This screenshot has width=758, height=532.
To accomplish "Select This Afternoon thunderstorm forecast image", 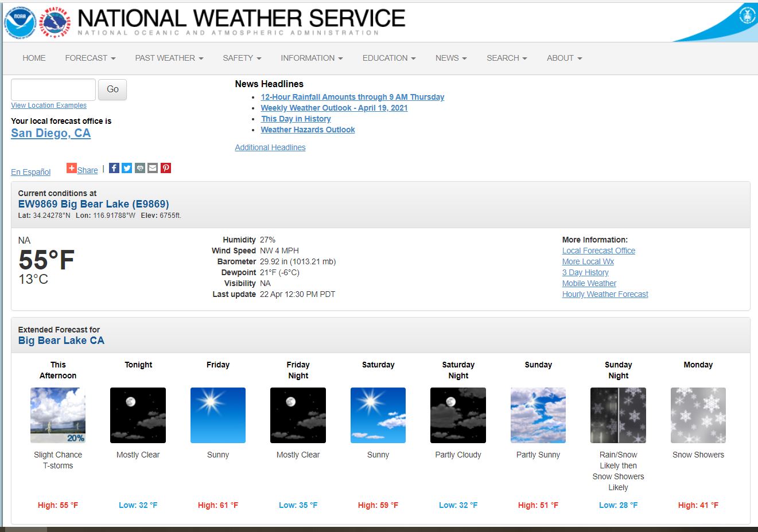I will (58, 415).
